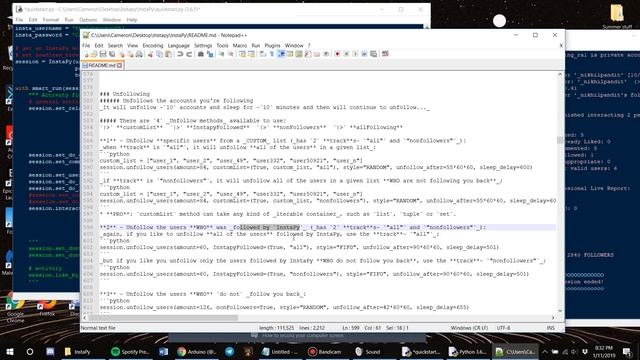Image resolution: width=640 pixels, height=360 pixels.
Task: Click the Copy toolbar icon
Action: (x=160, y=54)
